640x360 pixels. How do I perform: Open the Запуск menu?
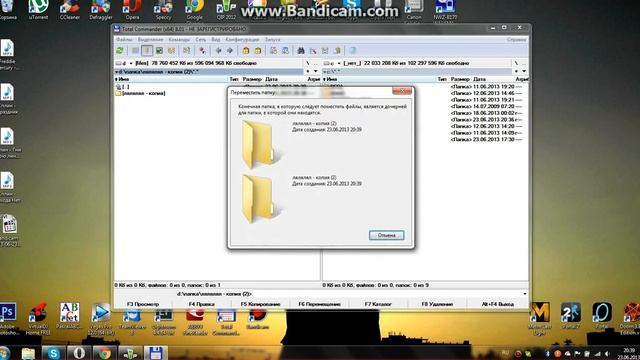[273, 40]
